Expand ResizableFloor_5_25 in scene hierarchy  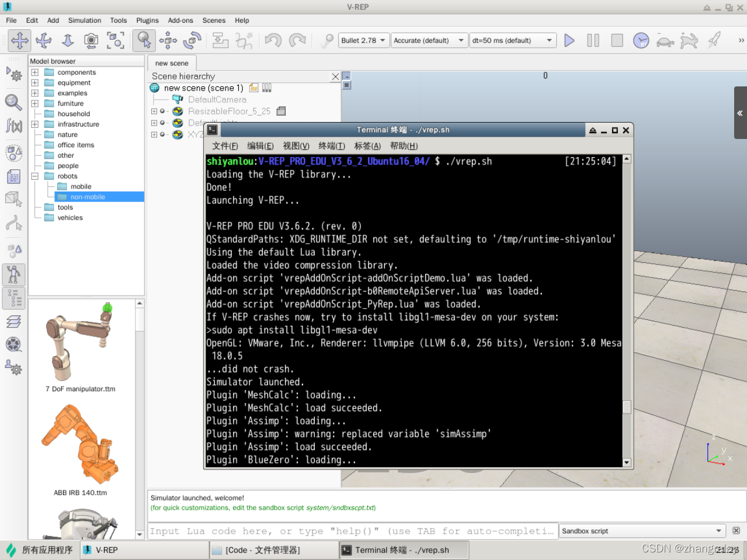click(x=154, y=111)
